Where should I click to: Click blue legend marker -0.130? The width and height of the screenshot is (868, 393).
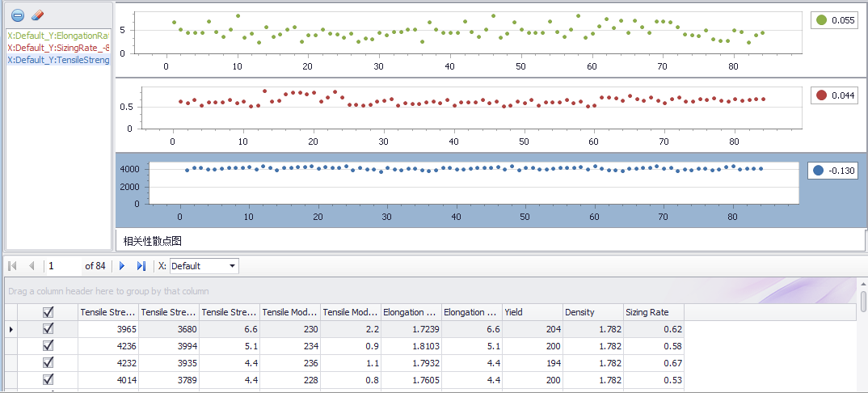coord(819,171)
